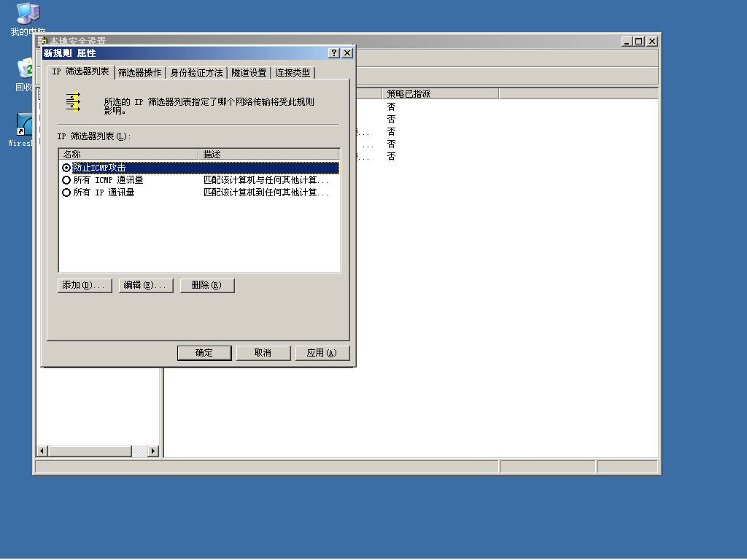Viewport: 747px width, 560px height.
Task: Click the horizontal scrollbar thumb in tree pane
Action: [x=90, y=451]
